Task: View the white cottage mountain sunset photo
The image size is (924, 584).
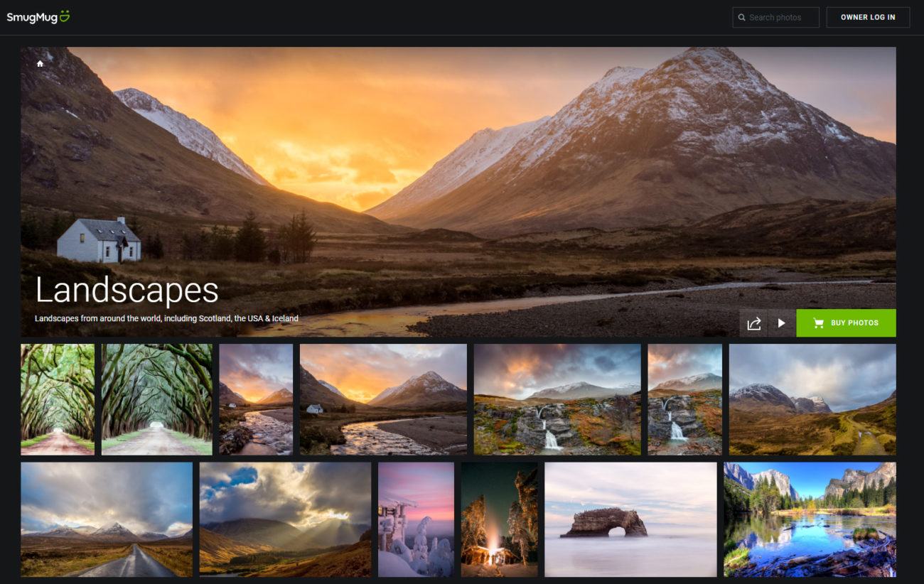Action: click(383, 399)
